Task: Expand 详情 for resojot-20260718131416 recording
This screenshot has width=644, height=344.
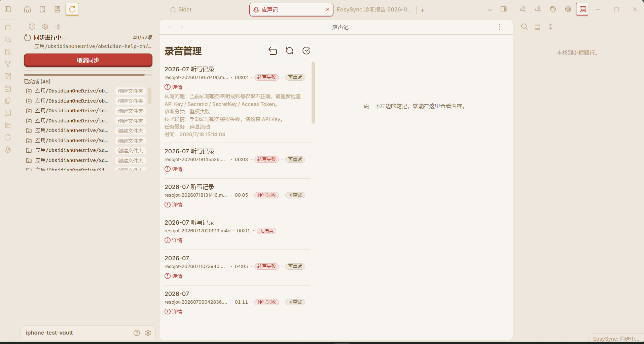Action: (x=173, y=205)
